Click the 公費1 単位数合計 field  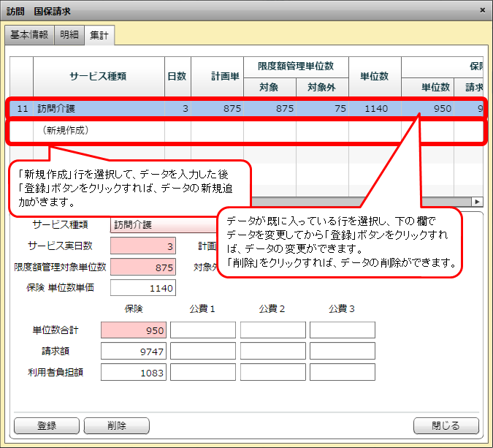(x=203, y=330)
